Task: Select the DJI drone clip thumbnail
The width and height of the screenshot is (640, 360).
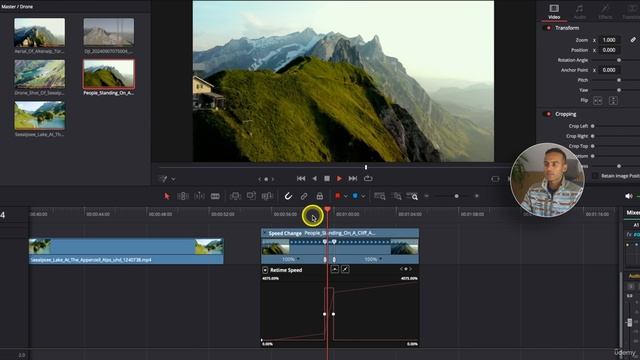Action: tap(109, 32)
